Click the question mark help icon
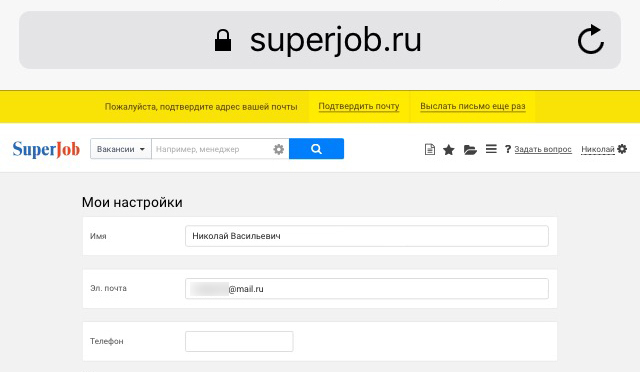The image size is (640, 372). tap(508, 149)
